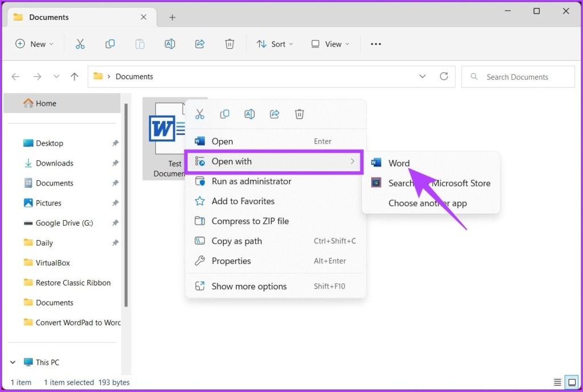Screen dimensions: 583x392
Task: Click the Delete trash icon in the toolbar
Action: coord(229,44)
